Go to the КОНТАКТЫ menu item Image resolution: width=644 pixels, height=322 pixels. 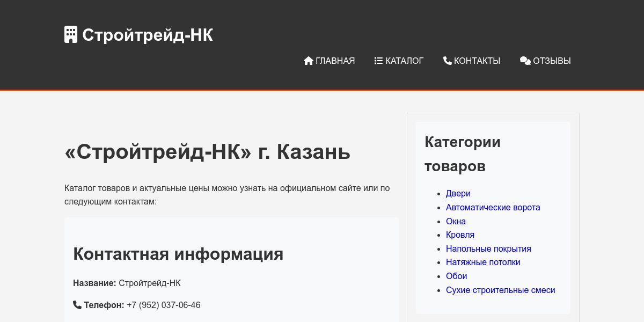pos(472,61)
